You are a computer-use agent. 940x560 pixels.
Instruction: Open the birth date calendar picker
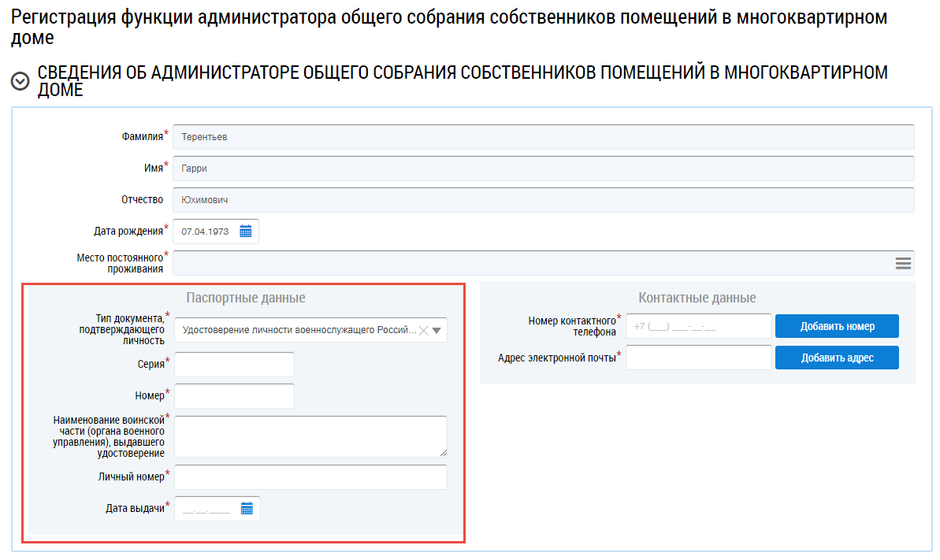[x=246, y=232]
